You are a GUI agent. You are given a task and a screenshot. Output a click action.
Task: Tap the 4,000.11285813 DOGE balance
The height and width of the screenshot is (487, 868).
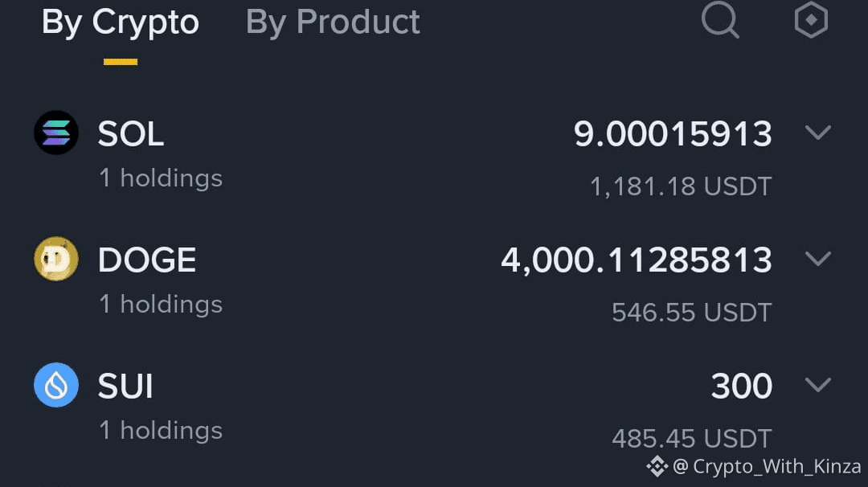coord(637,260)
